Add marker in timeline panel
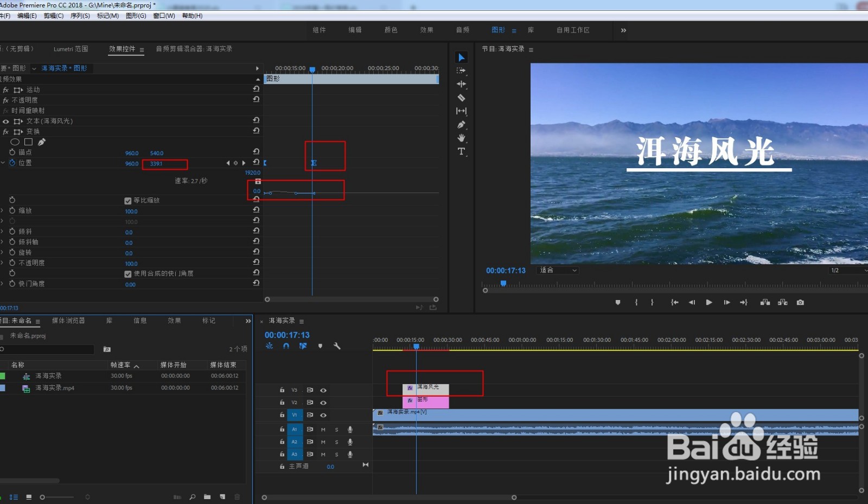 coord(320,346)
